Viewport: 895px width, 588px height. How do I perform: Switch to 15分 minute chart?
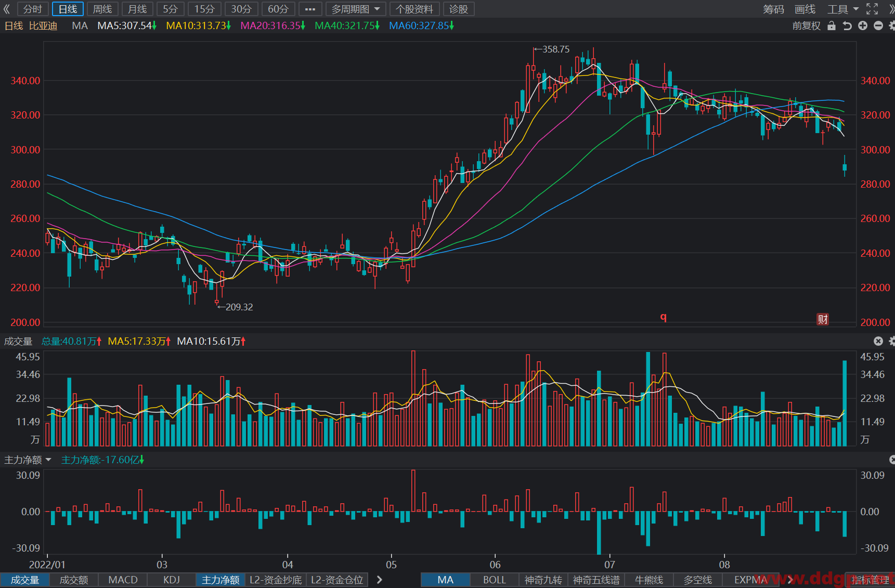coord(204,9)
